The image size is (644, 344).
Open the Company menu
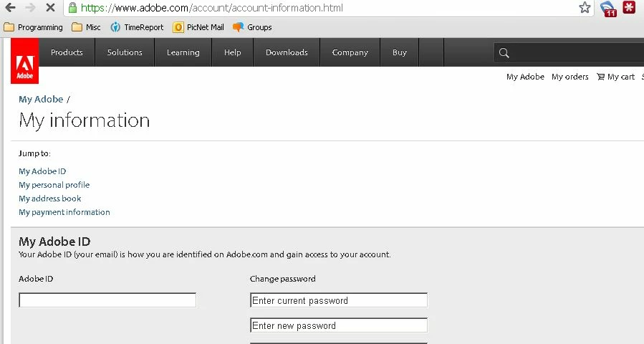pos(350,52)
